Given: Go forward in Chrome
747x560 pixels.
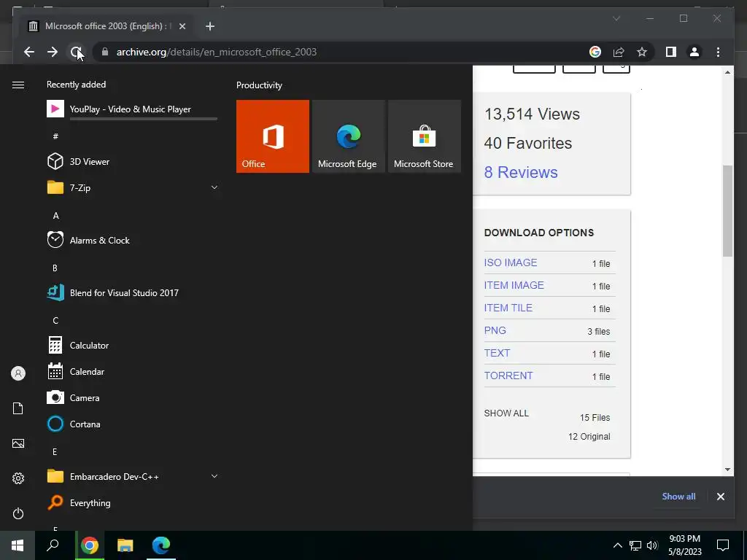Looking at the screenshot, I should pyautogui.click(x=53, y=52).
